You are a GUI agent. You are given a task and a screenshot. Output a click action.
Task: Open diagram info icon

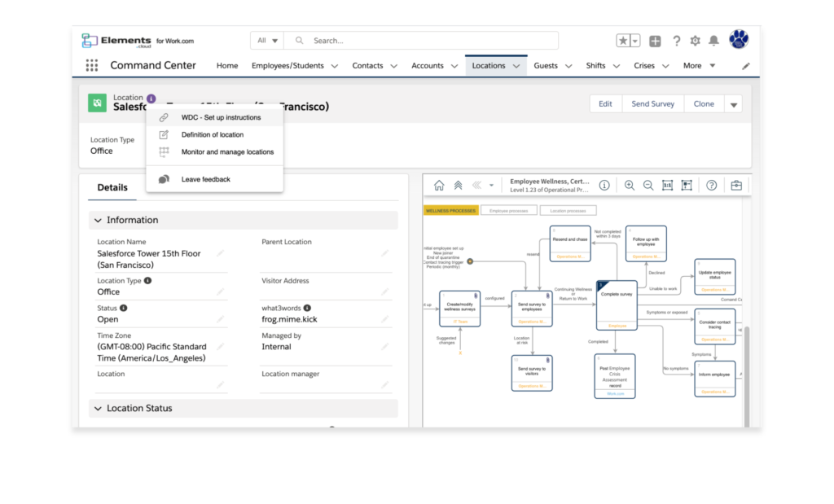(x=604, y=185)
